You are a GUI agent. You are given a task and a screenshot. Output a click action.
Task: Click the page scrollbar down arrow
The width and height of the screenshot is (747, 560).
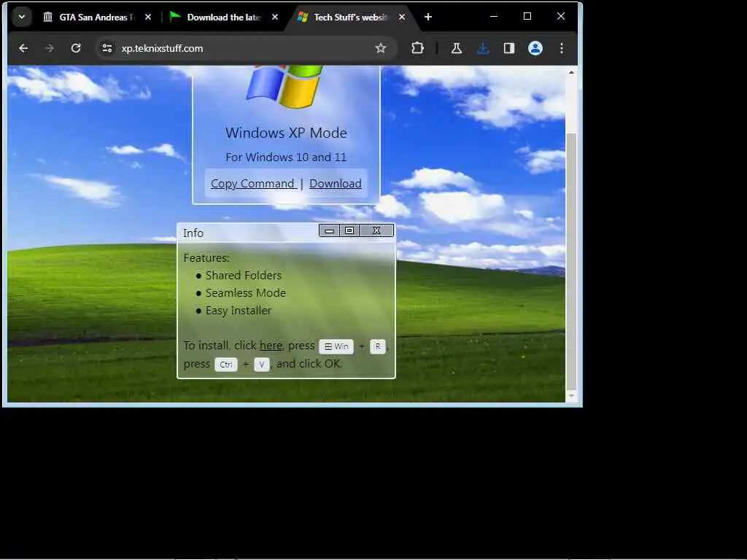(x=571, y=396)
